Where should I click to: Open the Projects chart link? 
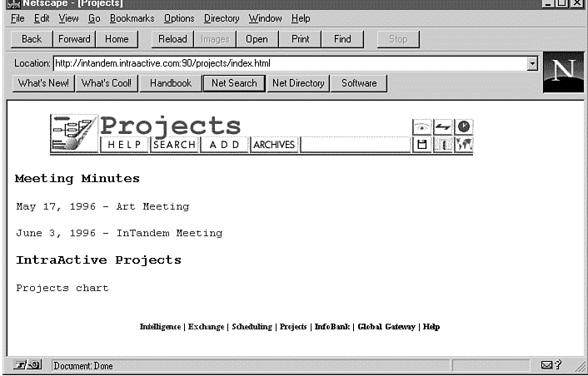click(x=62, y=288)
